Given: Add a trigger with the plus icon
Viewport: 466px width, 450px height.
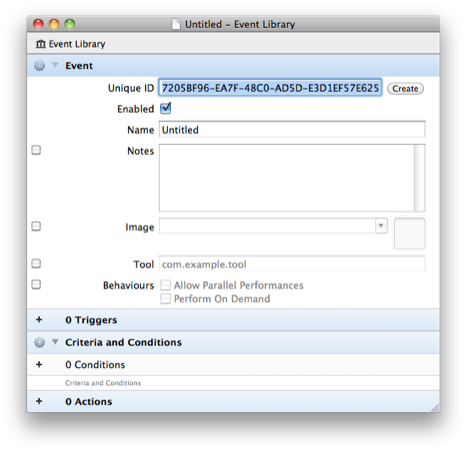Looking at the screenshot, I should coord(39,319).
